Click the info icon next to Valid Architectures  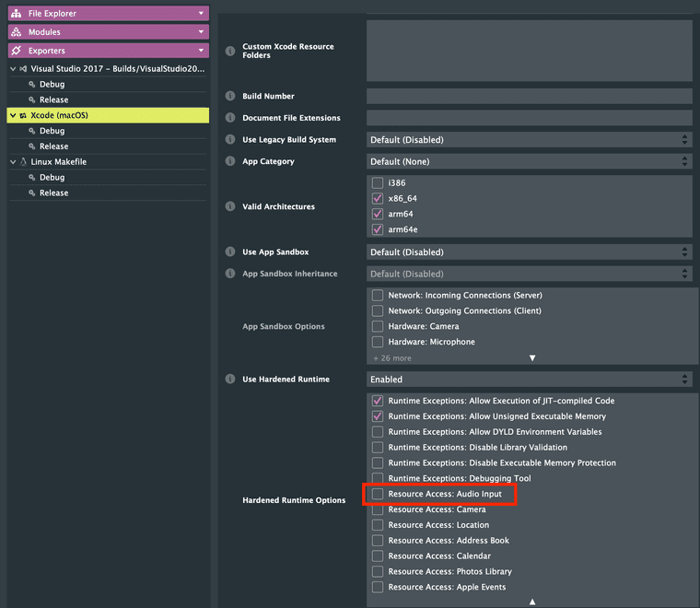point(230,206)
